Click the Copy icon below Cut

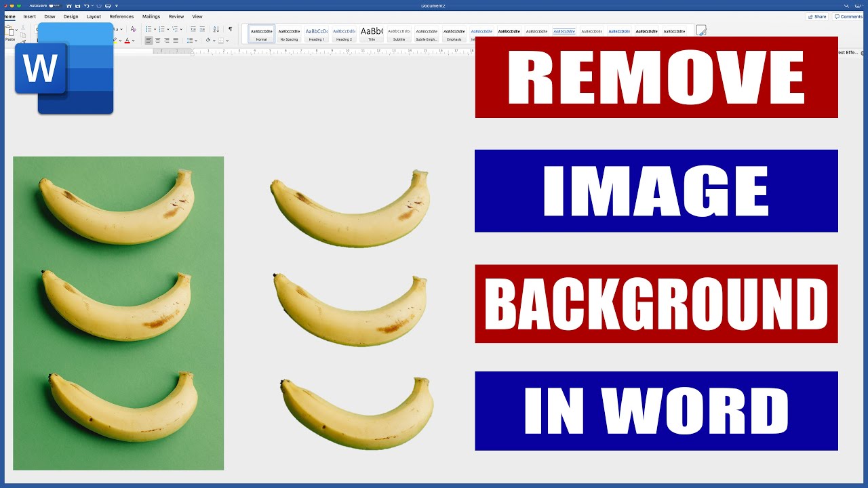[23, 35]
